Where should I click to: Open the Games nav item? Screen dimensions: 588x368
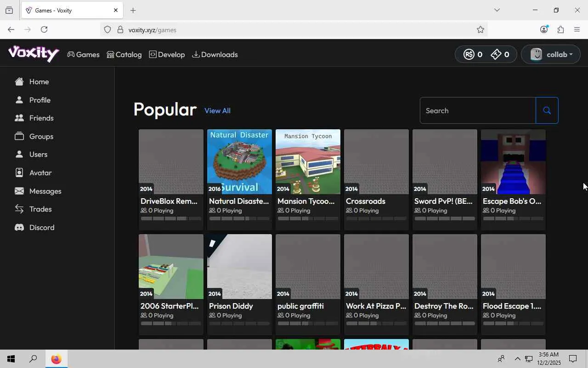(83, 55)
